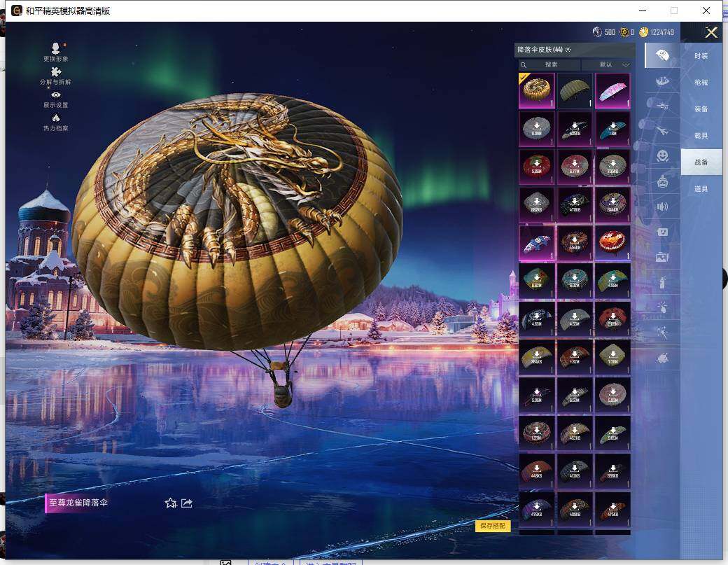728x565 pixels.
Task: Click the gold coin icon beside 1224749
Action: pos(643,32)
